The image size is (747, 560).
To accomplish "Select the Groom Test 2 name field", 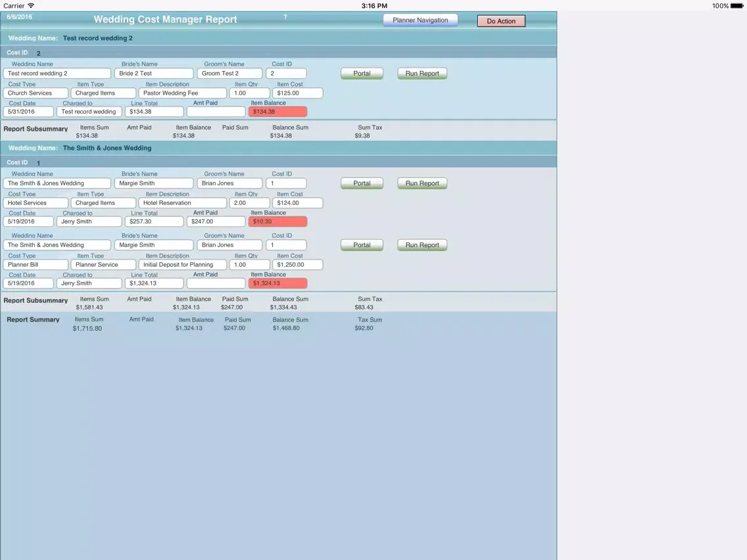I will (229, 74).
